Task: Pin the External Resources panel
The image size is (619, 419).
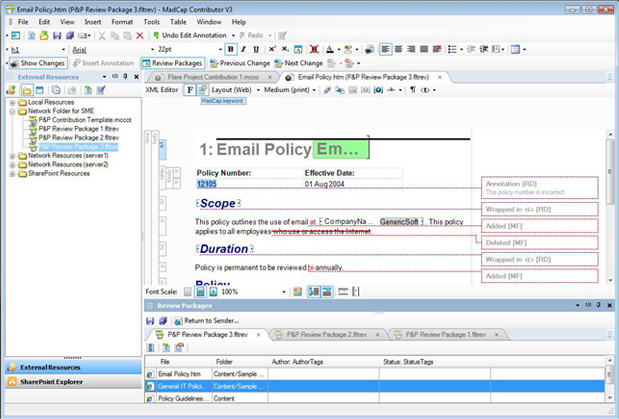Action: click(x=126, y=77)
